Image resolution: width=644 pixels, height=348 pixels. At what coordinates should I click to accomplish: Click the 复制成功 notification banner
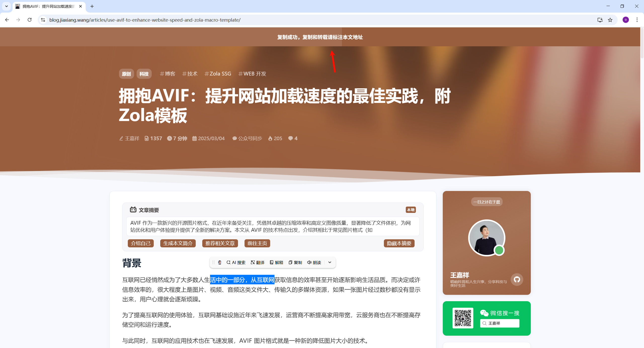[320, 37]
